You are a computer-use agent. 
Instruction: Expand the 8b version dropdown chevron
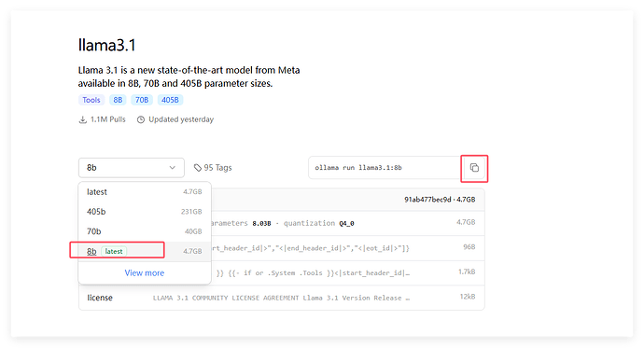point(172,168)
